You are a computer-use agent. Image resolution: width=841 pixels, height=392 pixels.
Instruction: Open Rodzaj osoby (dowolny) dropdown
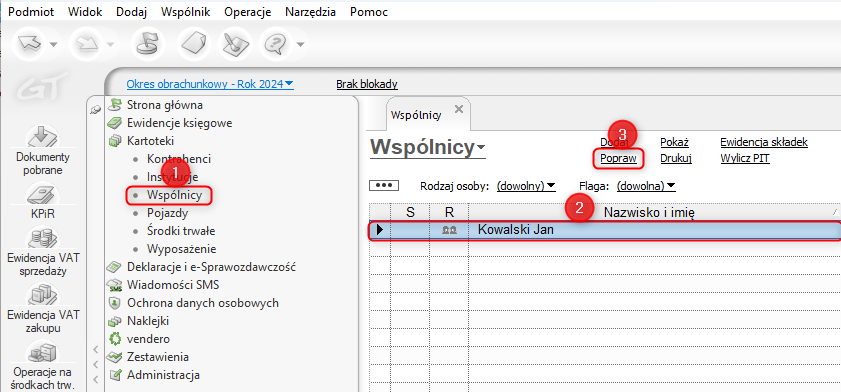[x=526, y=186]
